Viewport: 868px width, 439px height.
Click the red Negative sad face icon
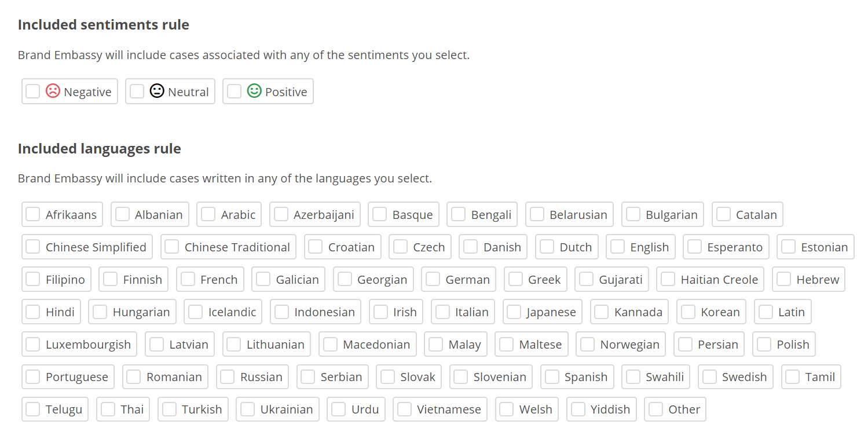[53, 91]
